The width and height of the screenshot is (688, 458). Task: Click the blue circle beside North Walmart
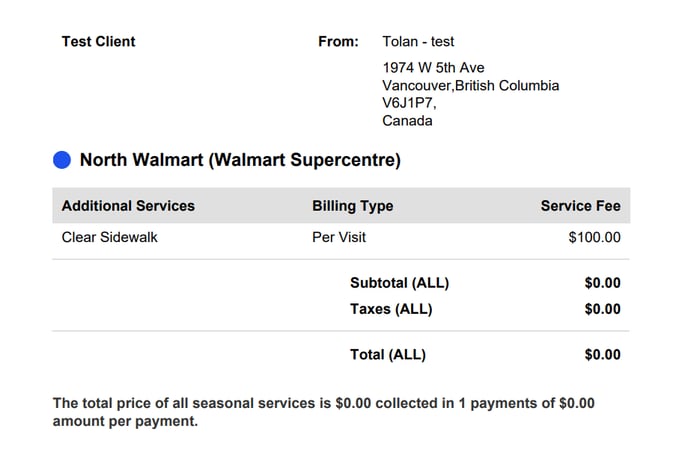62,160
